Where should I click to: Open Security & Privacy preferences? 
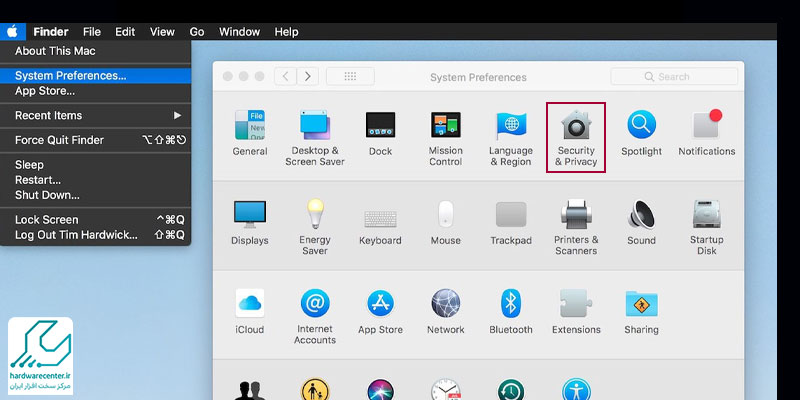(576, 138)
